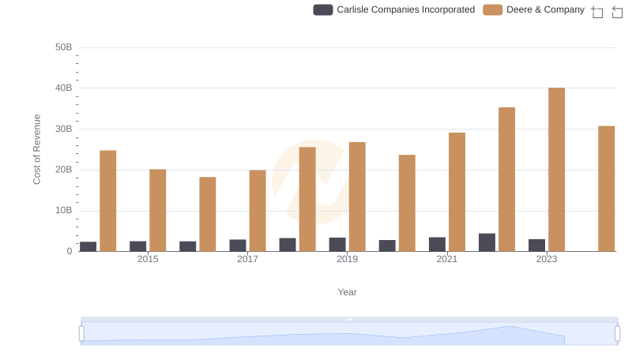This screenshot has width=632, height=364.
Task: Click the 2019 x-axis label
Action: coord(347,259)
